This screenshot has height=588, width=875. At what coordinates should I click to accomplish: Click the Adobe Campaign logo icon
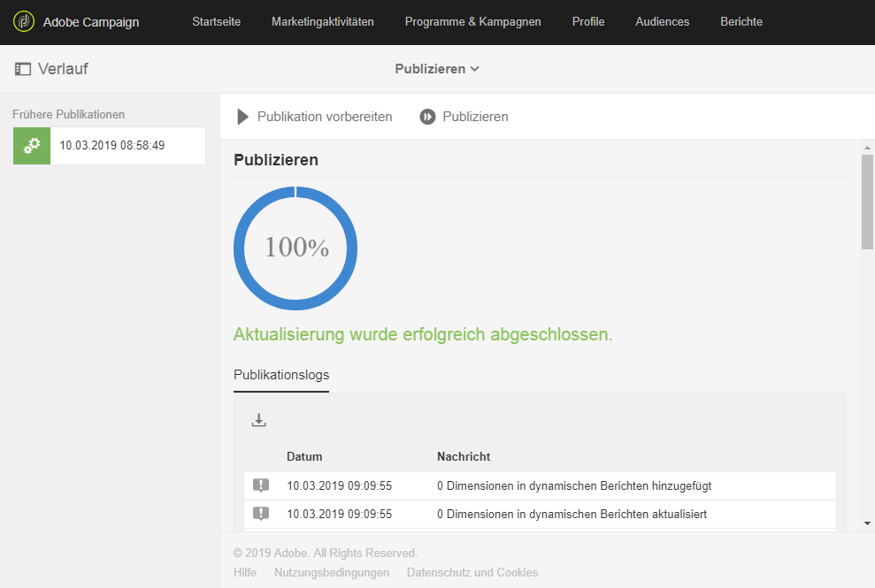(23, 22)
